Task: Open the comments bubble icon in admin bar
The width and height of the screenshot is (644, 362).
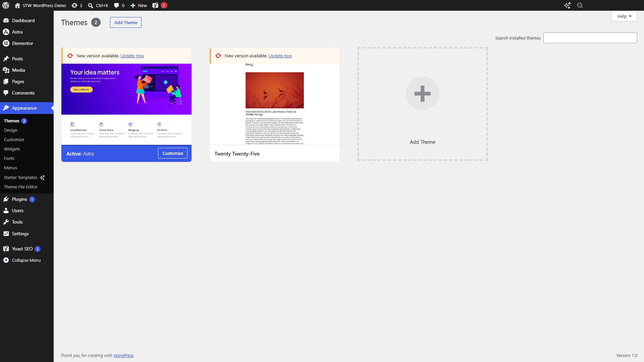Action: (x=116, y=5)
